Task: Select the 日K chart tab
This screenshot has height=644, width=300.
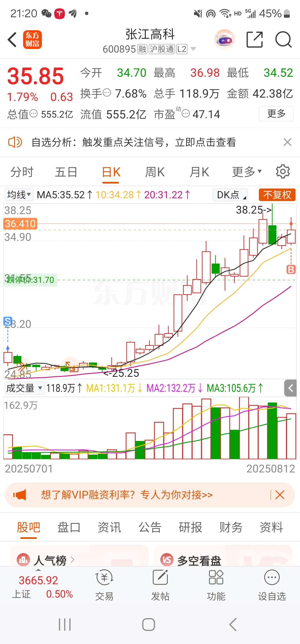Action: 111,172
